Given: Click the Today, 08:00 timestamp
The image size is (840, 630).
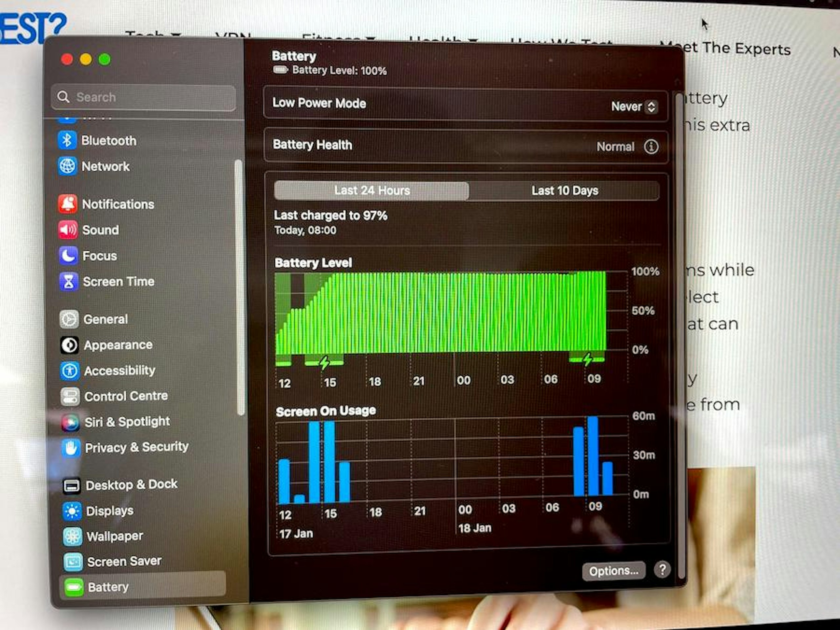Looking at the screenshot, I should (305, 230).
